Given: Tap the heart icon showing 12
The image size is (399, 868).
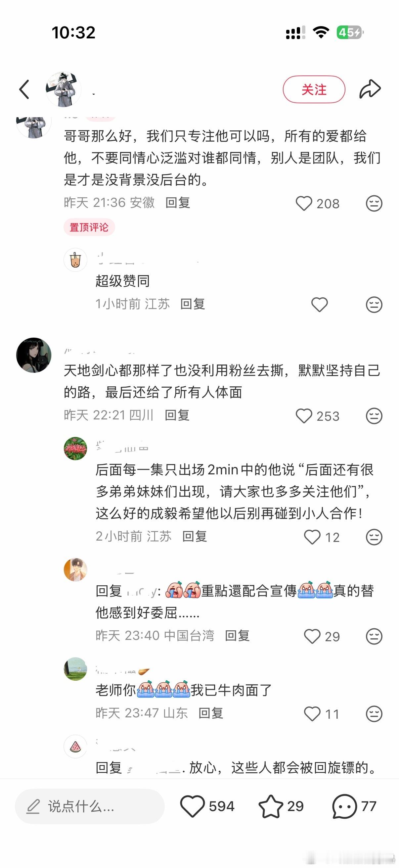Looking at the screenshot, I should 312,537.
